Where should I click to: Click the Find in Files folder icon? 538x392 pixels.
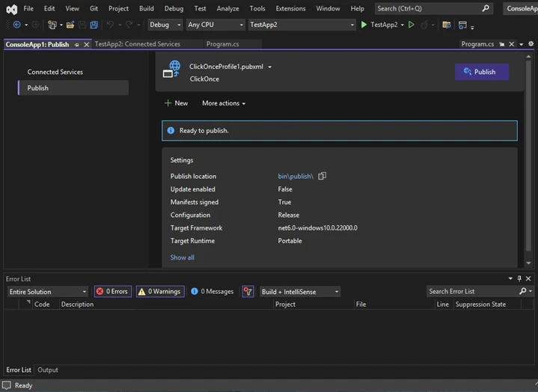[x=447, y=25]
